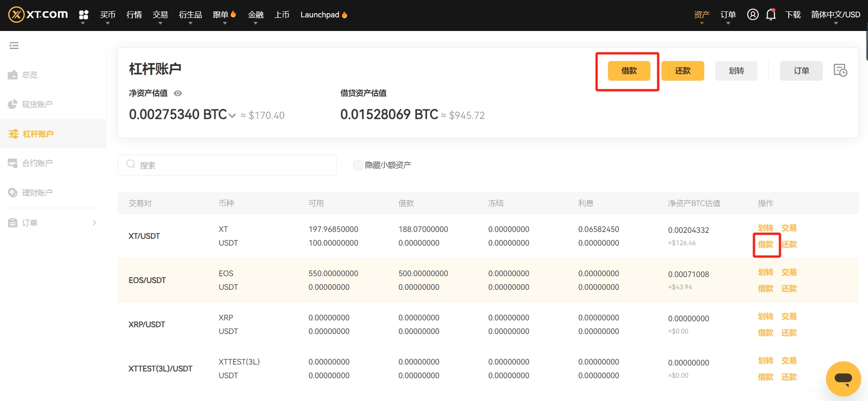
Task: Open the 下载 menu item
Action: [x=793, y=15]
